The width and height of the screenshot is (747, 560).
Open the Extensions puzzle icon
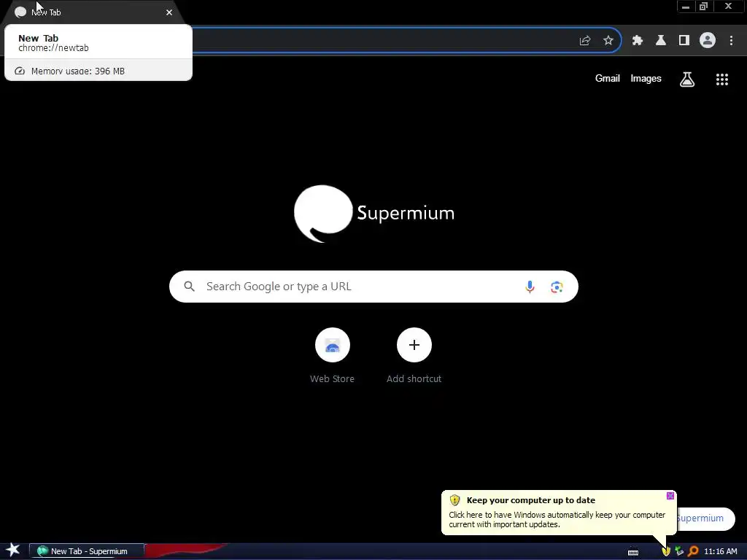(637, 41)
